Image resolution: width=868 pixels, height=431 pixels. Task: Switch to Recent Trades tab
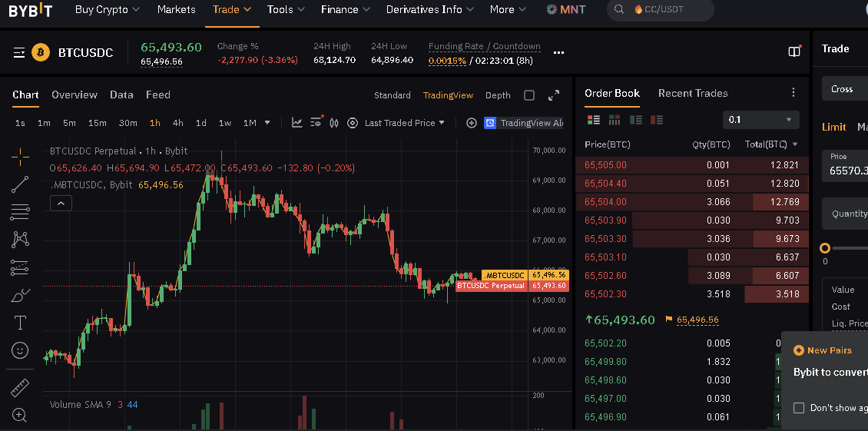coord(693,93)
